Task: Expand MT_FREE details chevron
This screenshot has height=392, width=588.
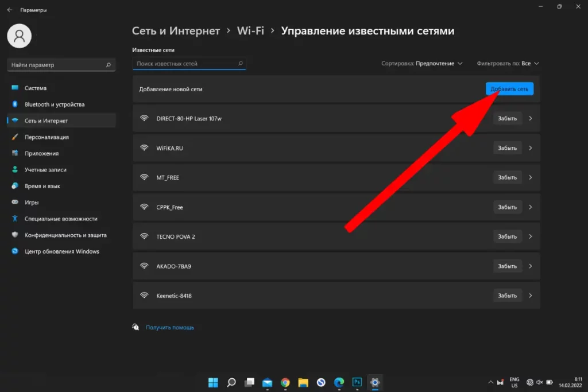Action: pos(530,177)
